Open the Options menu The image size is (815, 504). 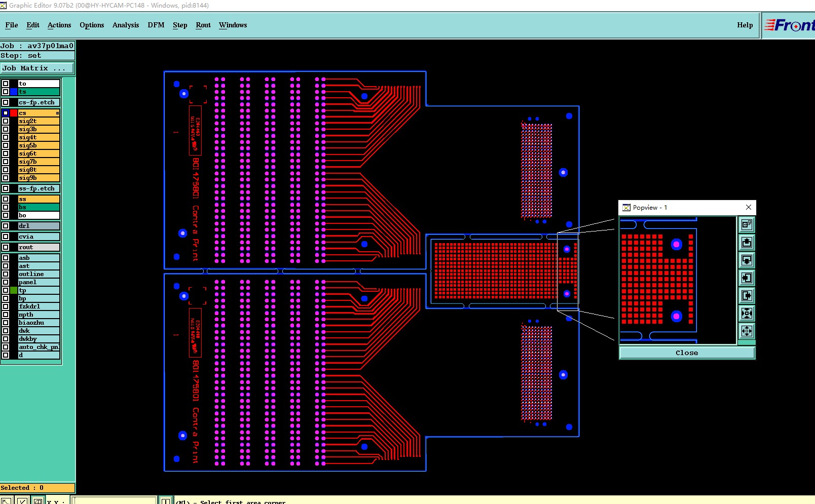(x=92, y=25)
